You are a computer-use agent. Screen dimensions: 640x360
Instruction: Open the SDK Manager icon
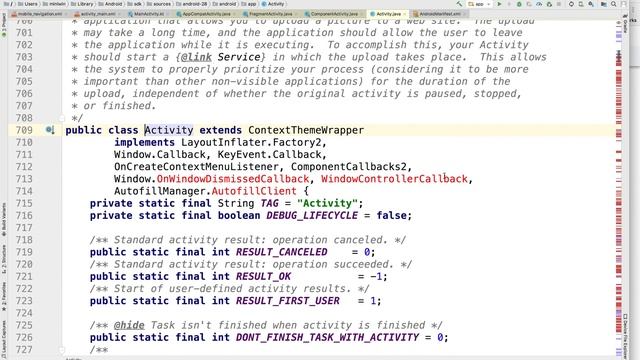[x=591, y=4]
